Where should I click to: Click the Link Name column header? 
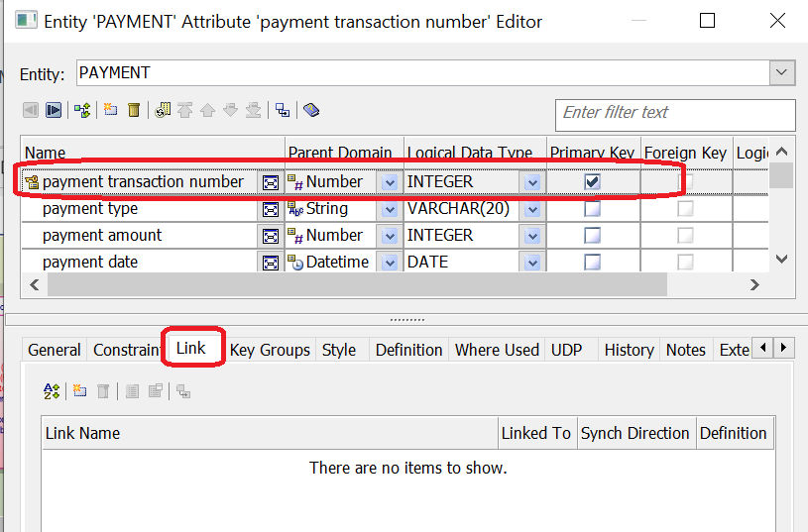[x=270, y=433]
